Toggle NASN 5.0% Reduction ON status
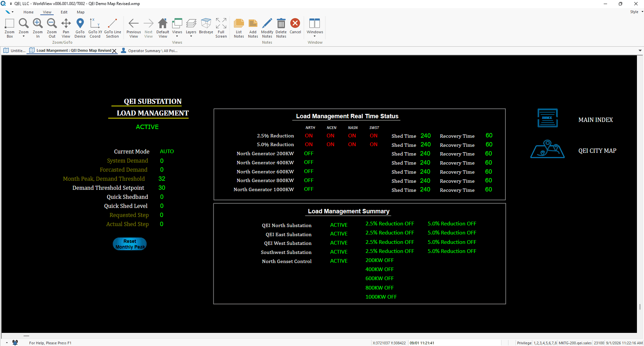 click(x=352, y=144)
